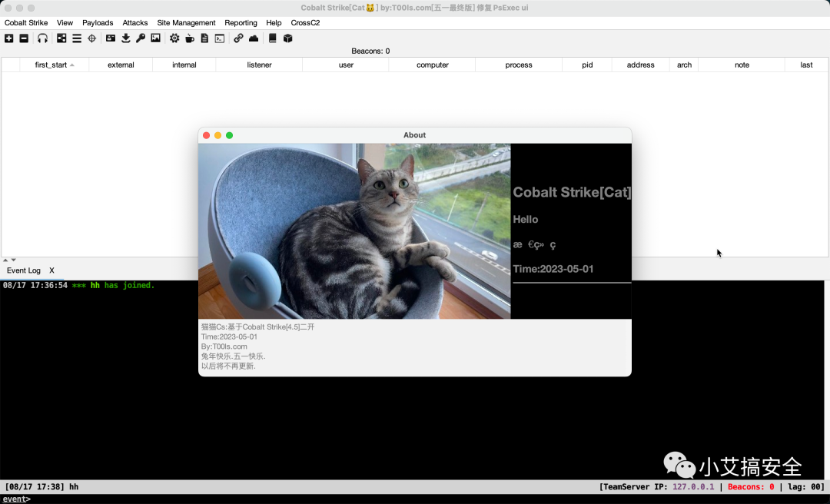Click the 'By:T00ls.com' text in the About window

pyautogui.click(x=224, y=346)
